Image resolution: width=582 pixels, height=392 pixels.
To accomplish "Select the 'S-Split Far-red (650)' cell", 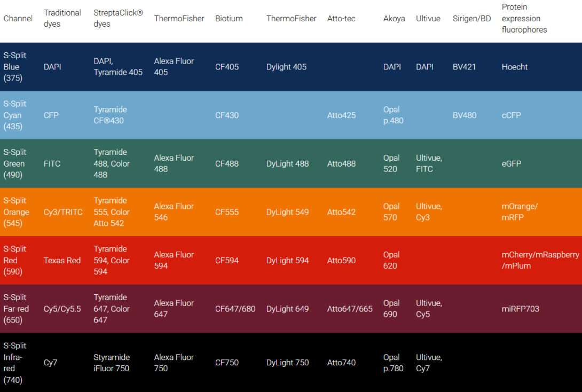I will [16, 309].
